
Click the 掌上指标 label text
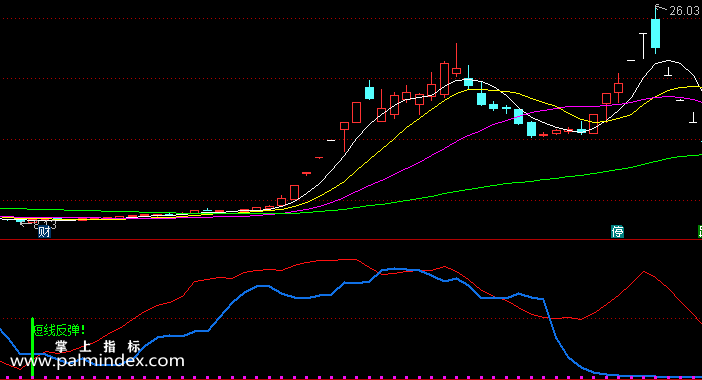(x=98, y=346)
